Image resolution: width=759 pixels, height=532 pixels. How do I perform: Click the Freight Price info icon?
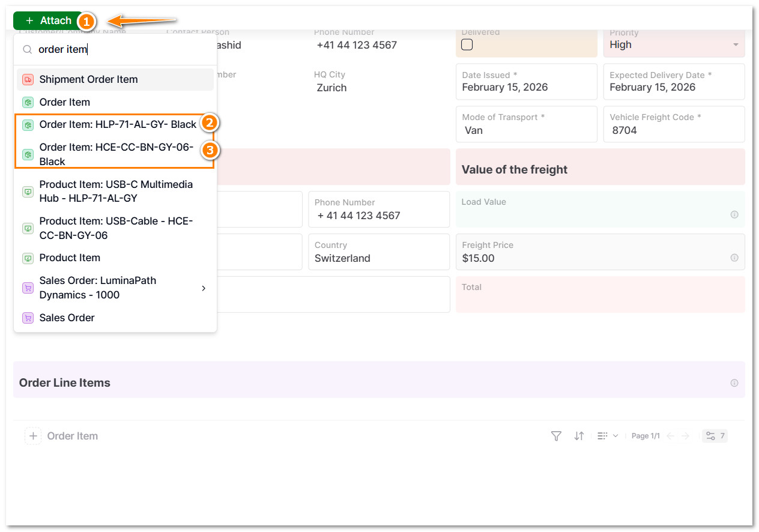pos(734,258)
